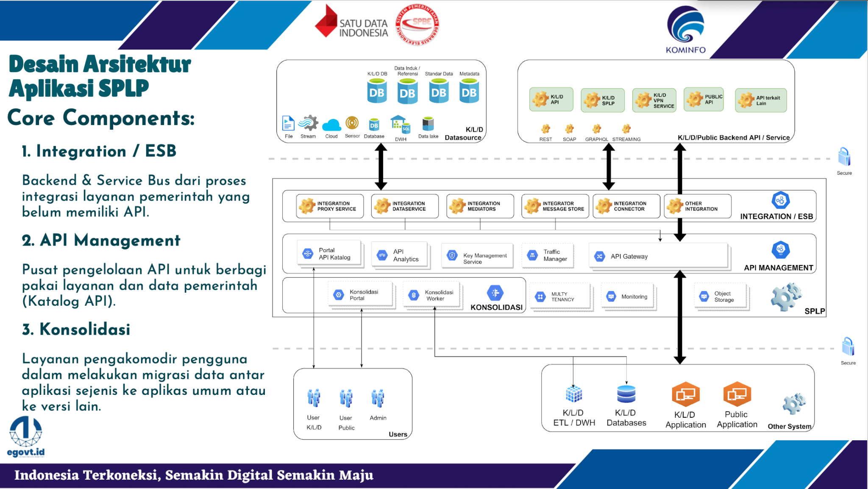Screen dimensions: 868x489
Task: Click the Admin users icon
Action: point(378,399)
